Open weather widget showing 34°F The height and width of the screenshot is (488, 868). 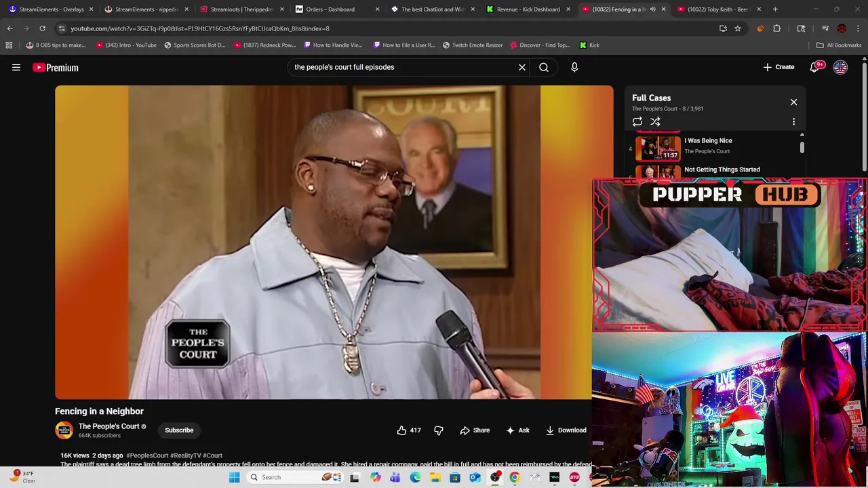[x=22, y=477]
